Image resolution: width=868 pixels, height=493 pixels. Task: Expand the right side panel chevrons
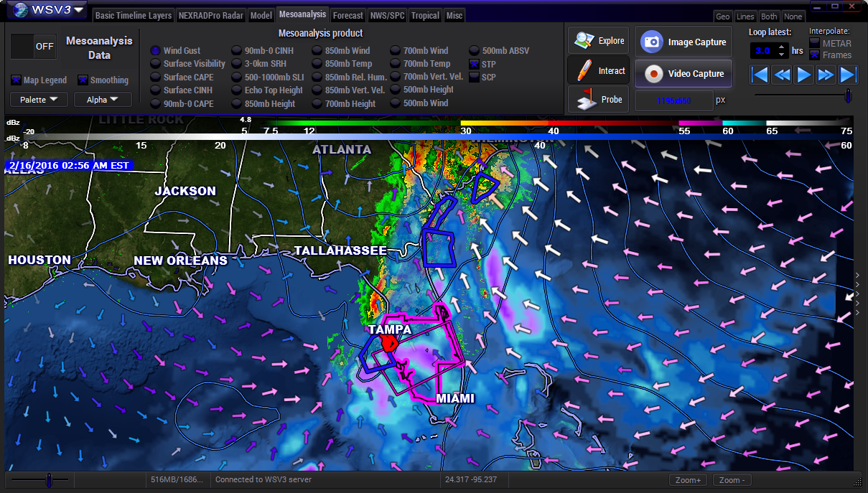[858, 294]
